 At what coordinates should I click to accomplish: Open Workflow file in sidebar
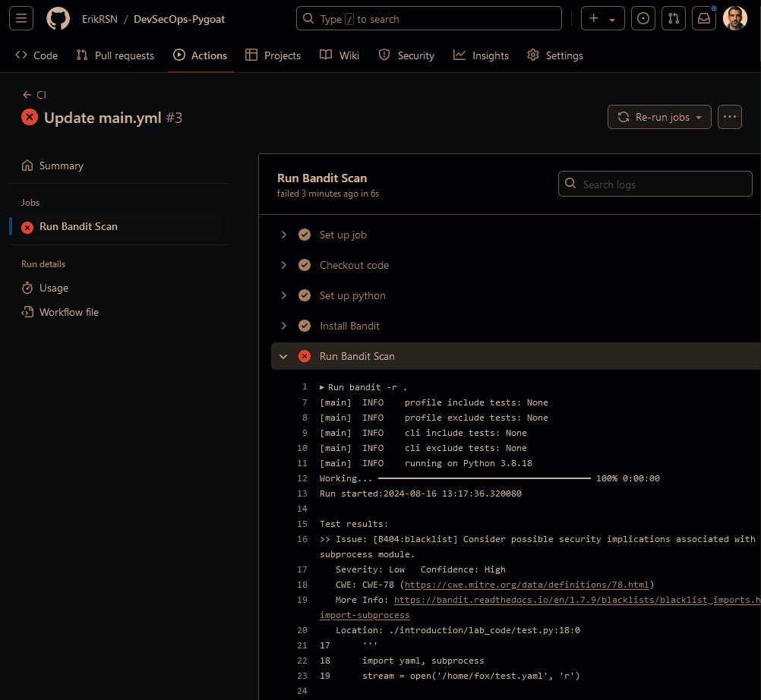click(69, 312)
